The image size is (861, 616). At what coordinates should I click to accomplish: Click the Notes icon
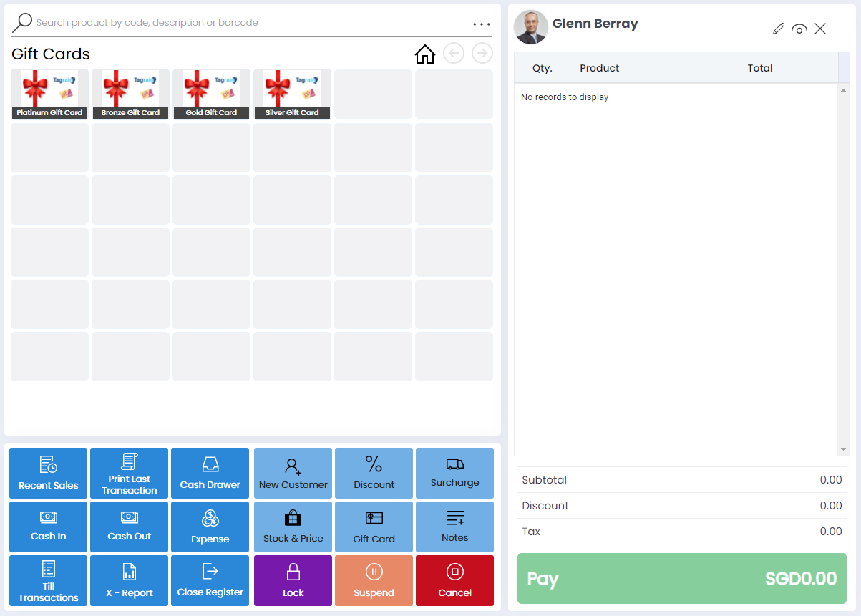point(454,527)
